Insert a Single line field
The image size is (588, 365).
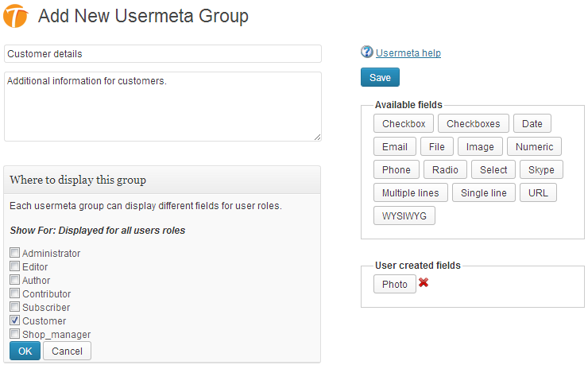(484, 192)
